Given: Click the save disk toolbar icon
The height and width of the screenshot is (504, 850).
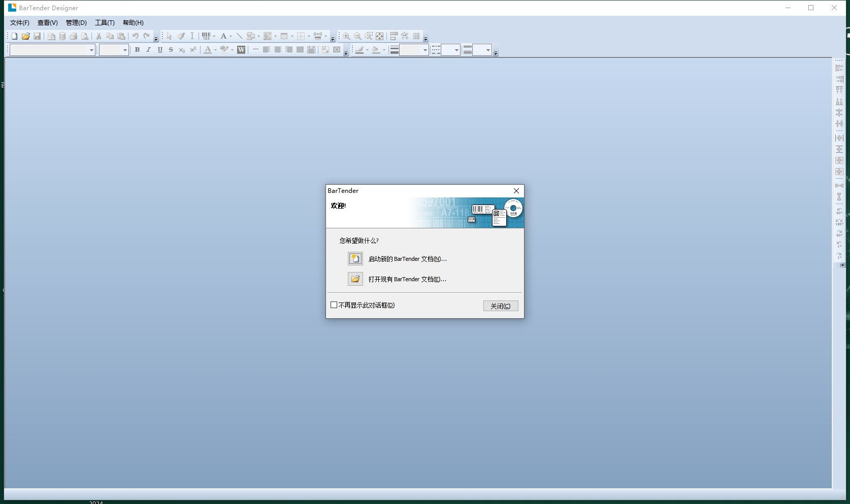Looking at the screenshot, I should coord(37,36).
